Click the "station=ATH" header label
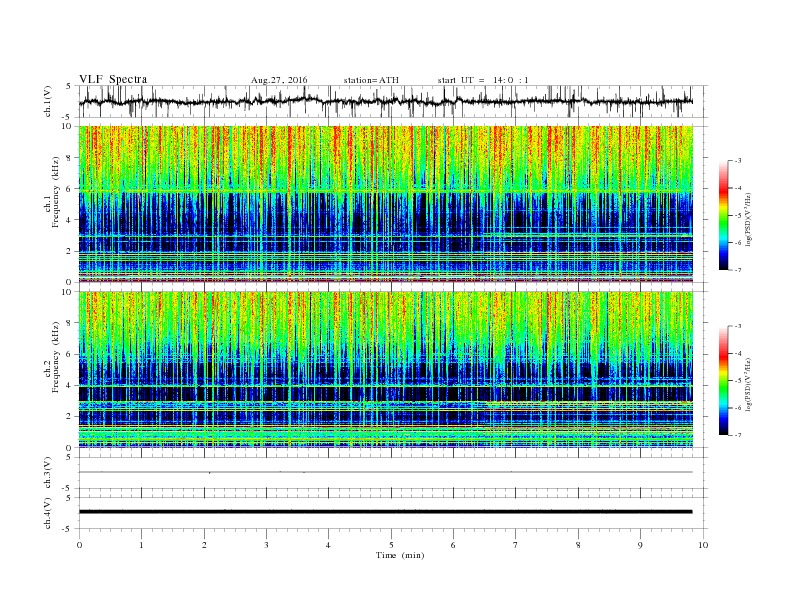The height and width of the screenshot is (612, 792). click(371, 80)
